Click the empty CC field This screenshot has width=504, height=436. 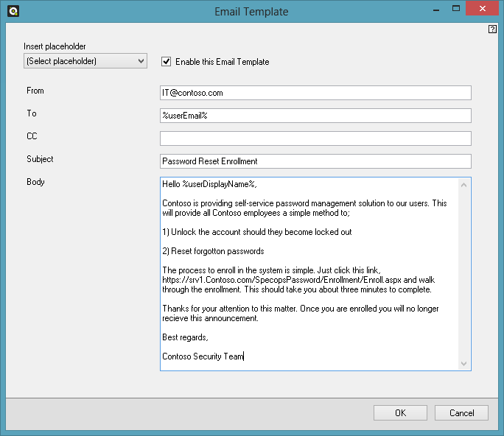pyautogui.click(x=315, y=138)
